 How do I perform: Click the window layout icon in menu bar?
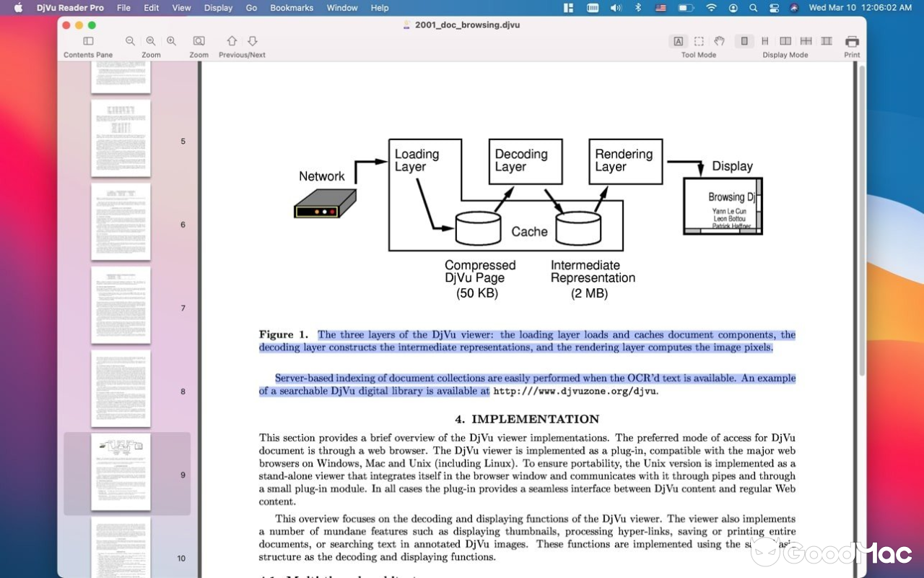[568, 8]
